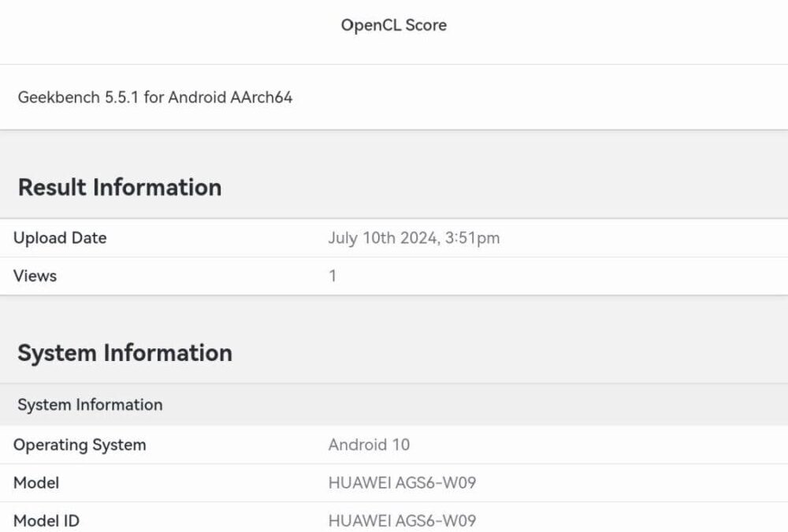Image resolution: width=788 pixels, height=532 pixels.
Task: Click the Android 10 value
Action: click(369, 445)
